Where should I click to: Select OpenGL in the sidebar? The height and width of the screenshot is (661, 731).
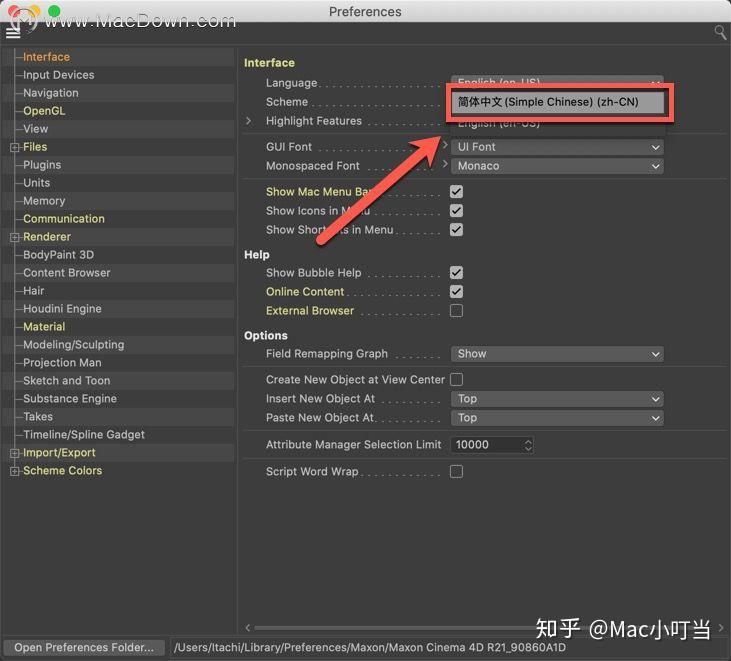pyautogui.click(x=44, y=111)
